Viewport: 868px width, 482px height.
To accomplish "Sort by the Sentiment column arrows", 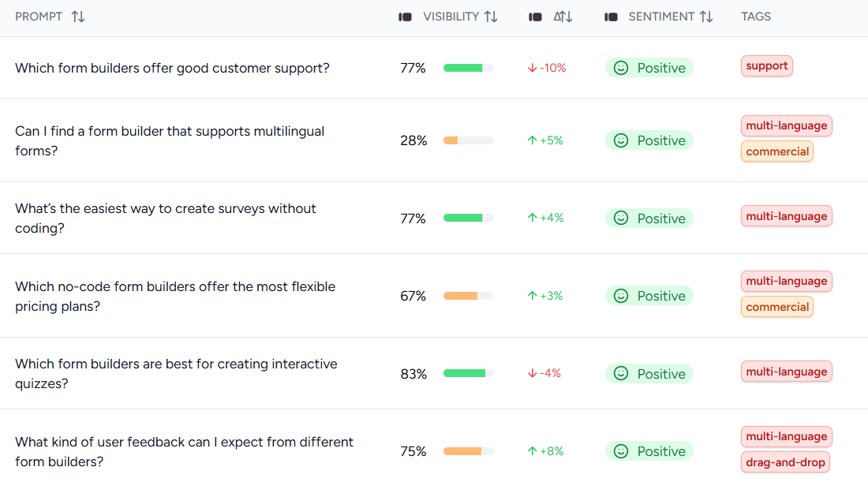I will [x=706, y=17].
